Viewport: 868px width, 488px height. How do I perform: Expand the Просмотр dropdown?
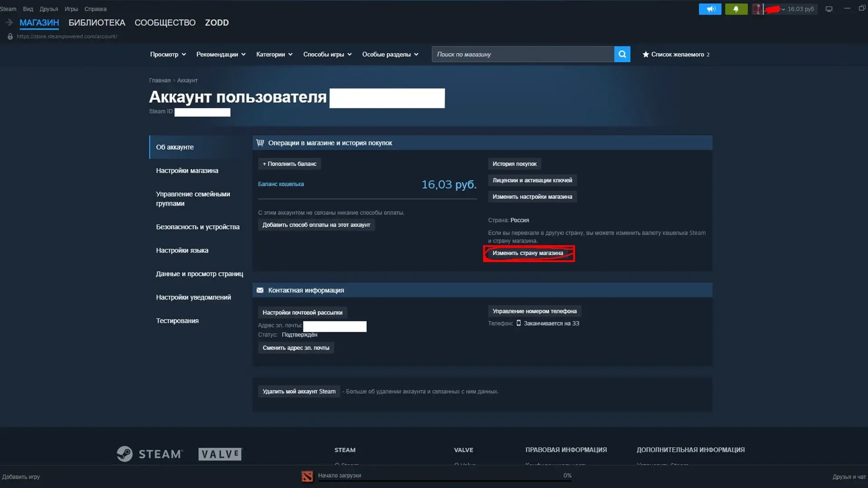tap(168, 54)
